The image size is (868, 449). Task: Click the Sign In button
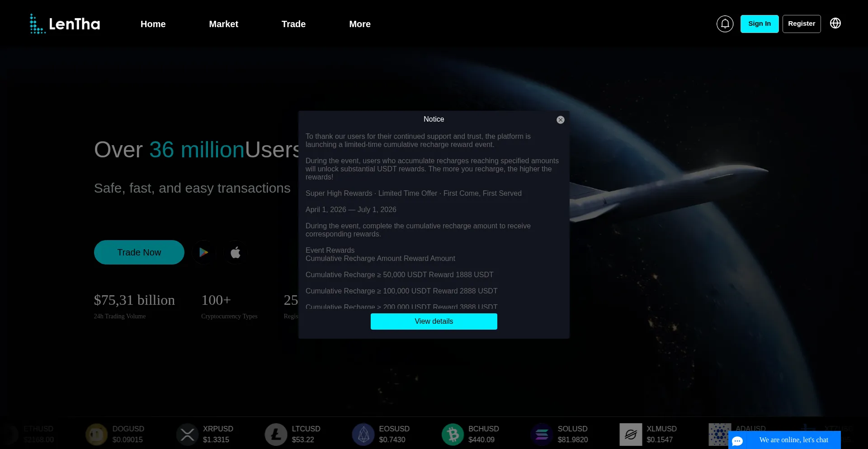[759, 24]
